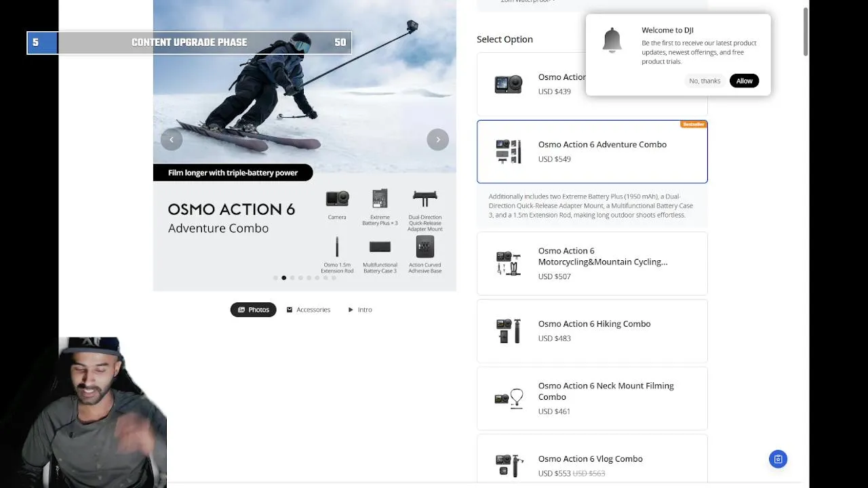Click 'Welcome to DJI' popup title
This screenshot has width=868, height=488.
(x=667, y=30)
